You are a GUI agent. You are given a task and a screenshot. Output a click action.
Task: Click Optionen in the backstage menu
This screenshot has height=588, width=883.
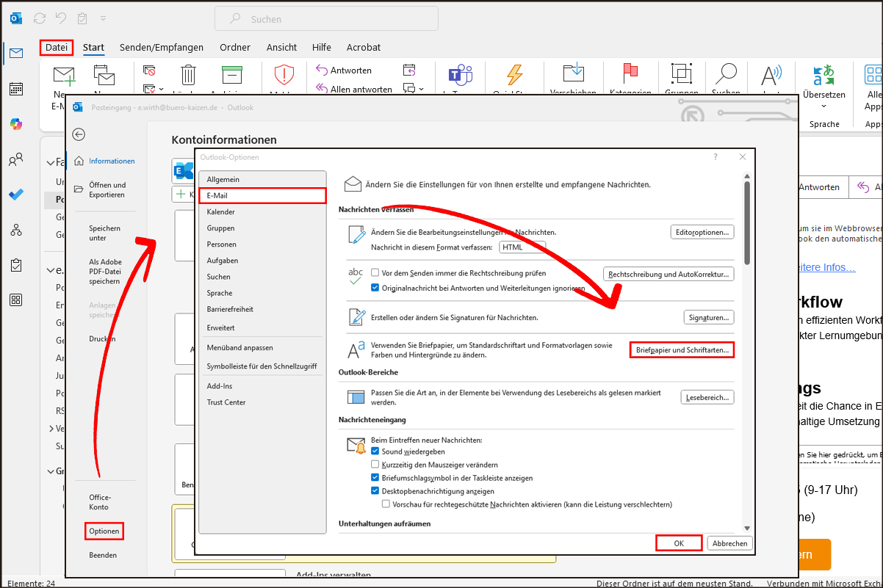(x=103, y=531)
